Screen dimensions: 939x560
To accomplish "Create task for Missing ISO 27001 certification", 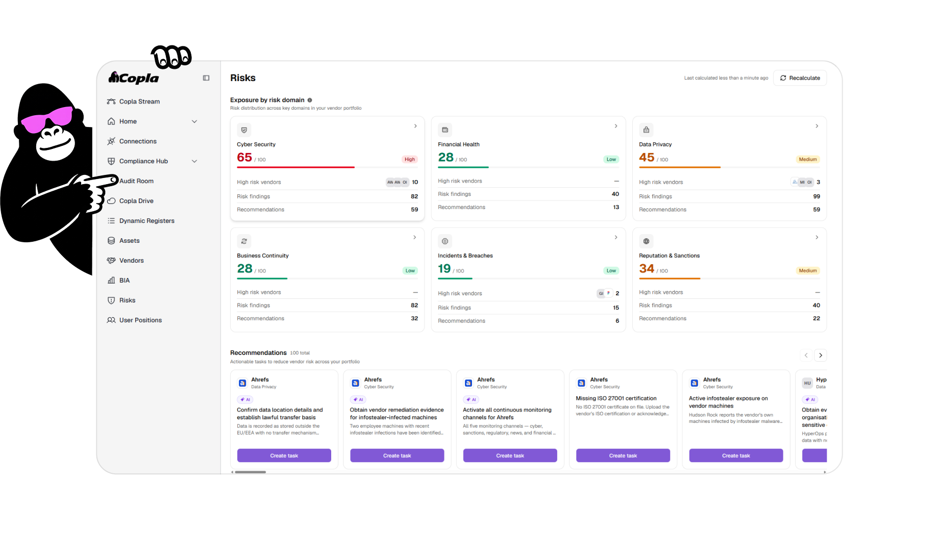I will click(x=623, y=455).
